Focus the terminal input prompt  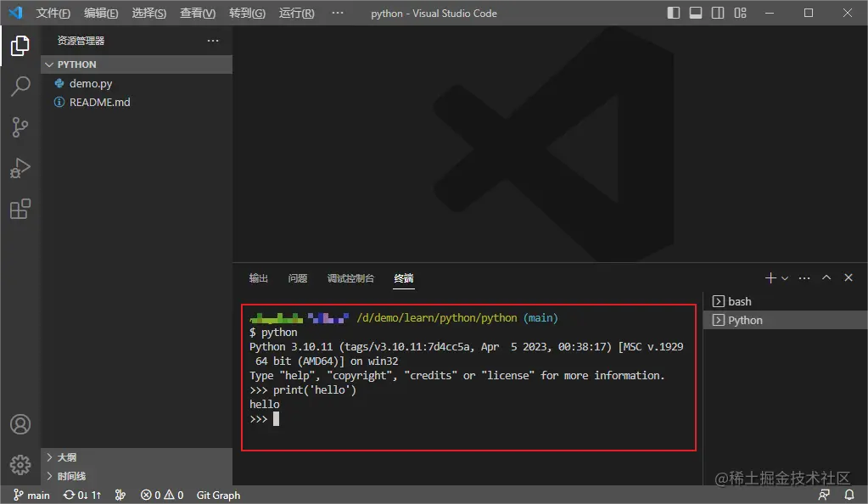(276, 418)
